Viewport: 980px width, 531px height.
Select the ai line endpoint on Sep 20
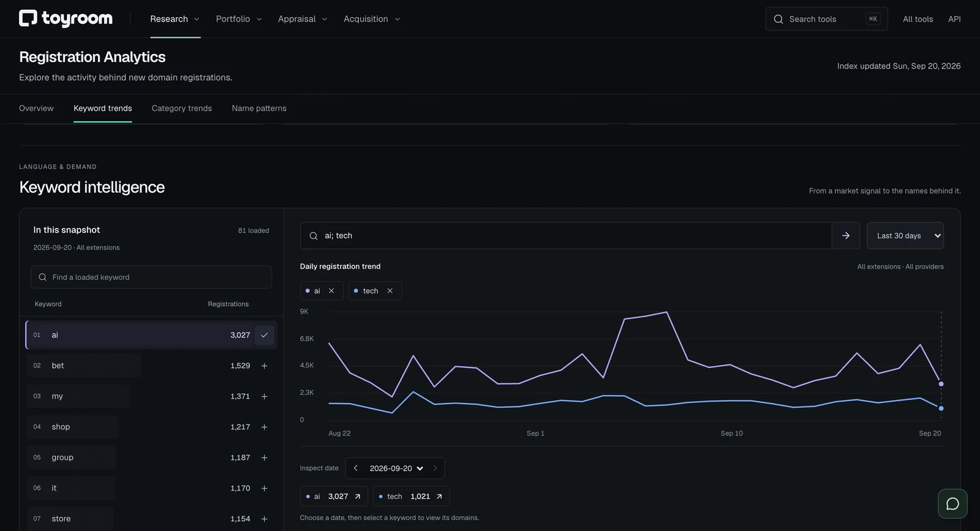(x=941, y=384)
